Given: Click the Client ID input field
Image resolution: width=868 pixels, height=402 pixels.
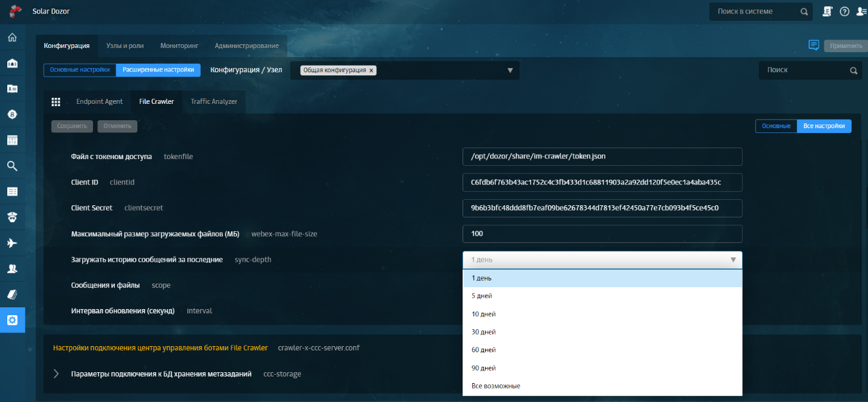Looking at the screenshot, I should [602, 182].
